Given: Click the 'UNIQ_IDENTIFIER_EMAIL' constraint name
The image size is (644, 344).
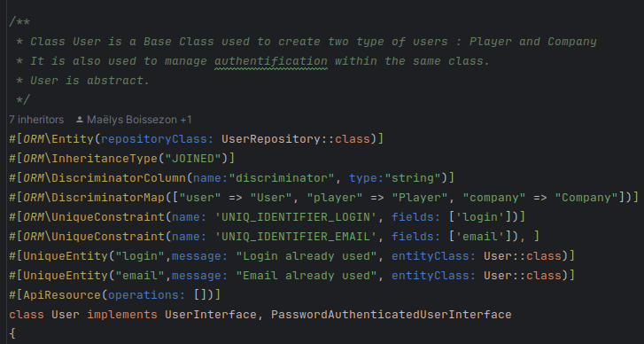Looking at the screenshot, I should [296, 237].
